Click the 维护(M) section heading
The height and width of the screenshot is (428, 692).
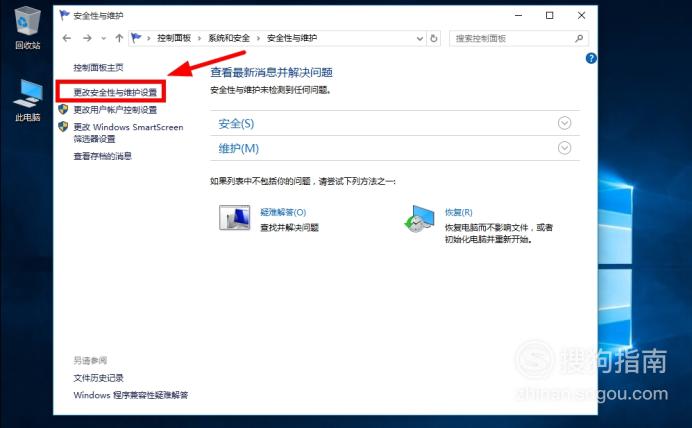point(238,148)
